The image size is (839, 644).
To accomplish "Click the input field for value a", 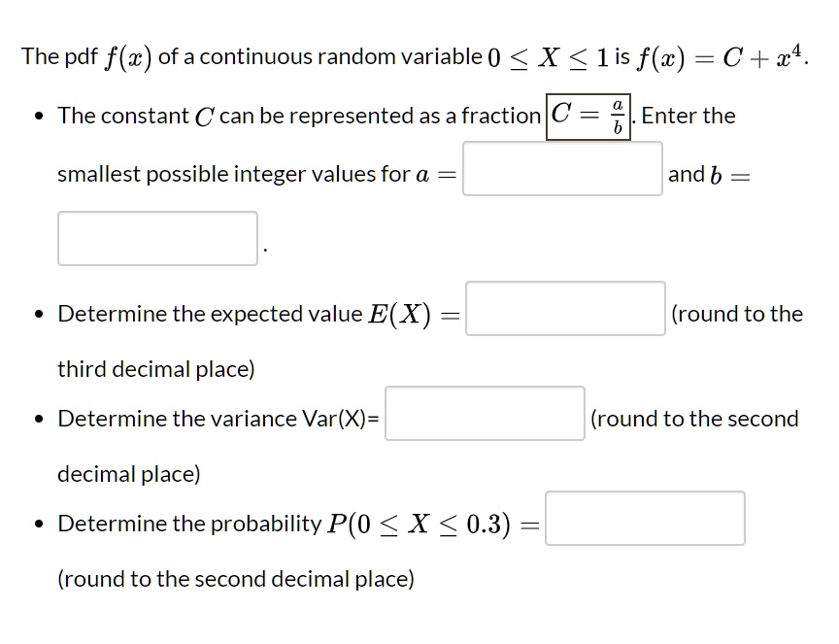I will [561, 169].
